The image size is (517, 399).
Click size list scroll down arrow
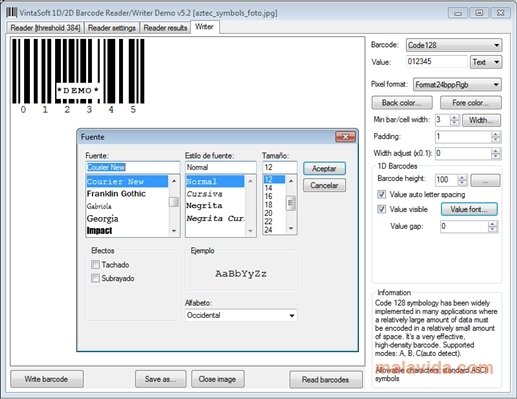coord(291,229)
